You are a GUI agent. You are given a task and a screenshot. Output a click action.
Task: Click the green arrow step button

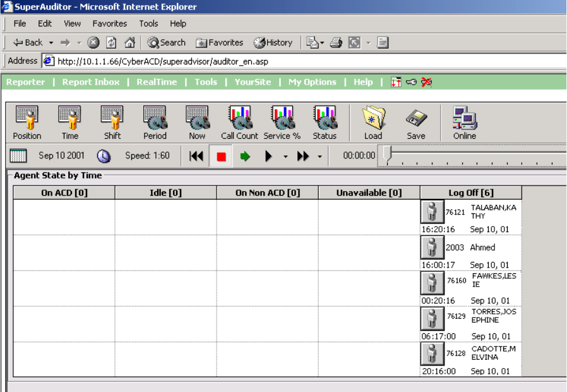(245, 156)
